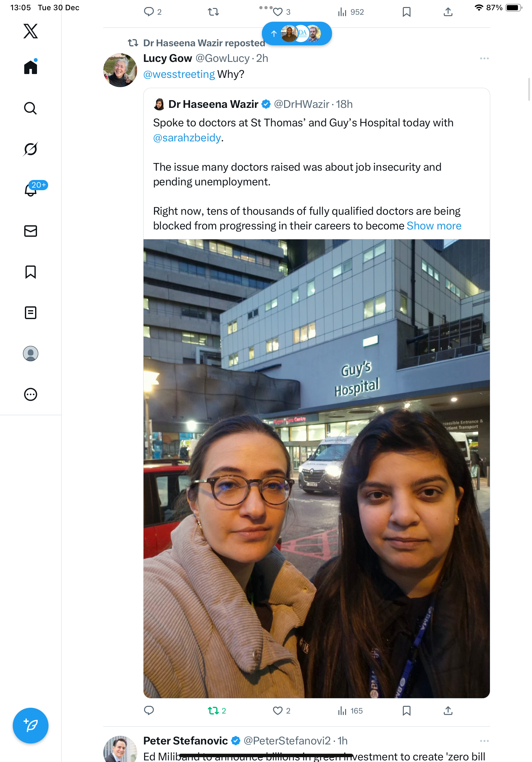Open the @wesstreeting mention link
This screenshot has height=762, width=532.
click(179, 74)
